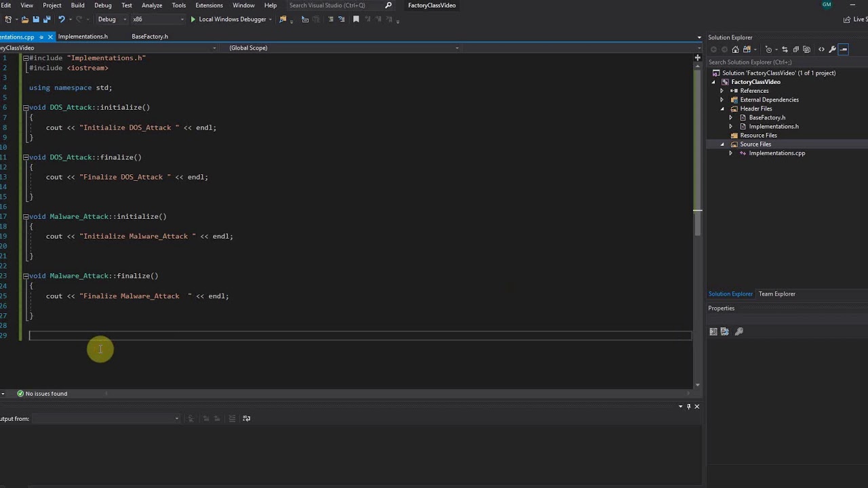The height and width of the screenshot is (488, 868).
Task: Start debugging with Local Windows Debugger
Action: pos(228,19)
